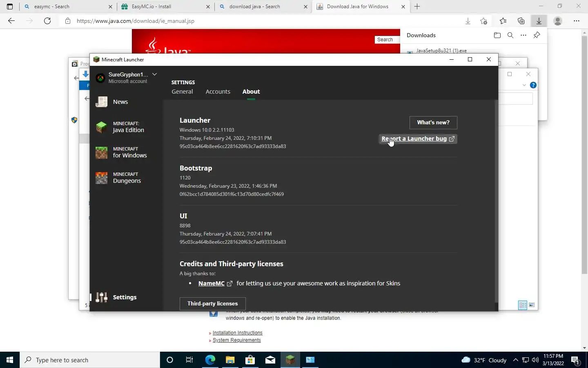Open Cortana circle icon on taskbar
Viewport: 588px width, 368px height.
click(x=170, y=360)
